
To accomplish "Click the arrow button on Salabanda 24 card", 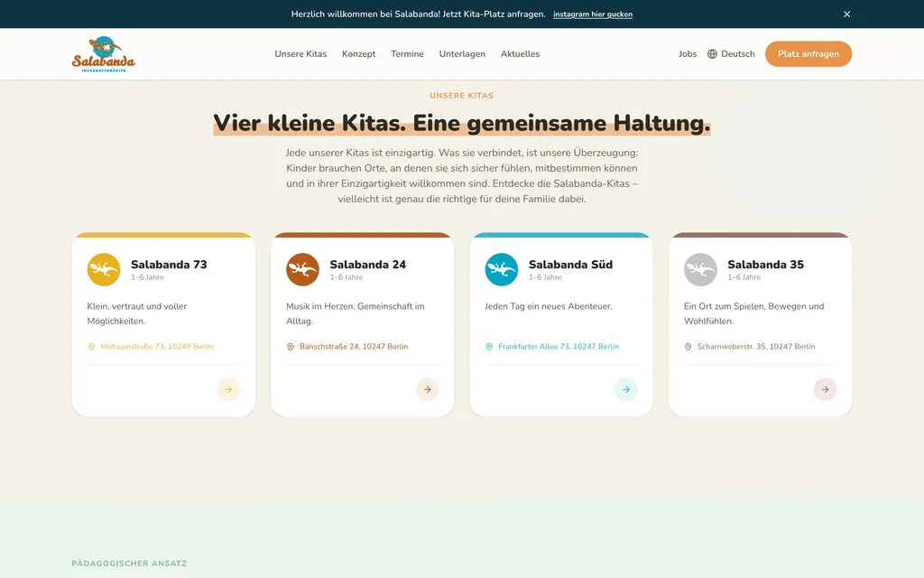I will [x=427, y=389].
